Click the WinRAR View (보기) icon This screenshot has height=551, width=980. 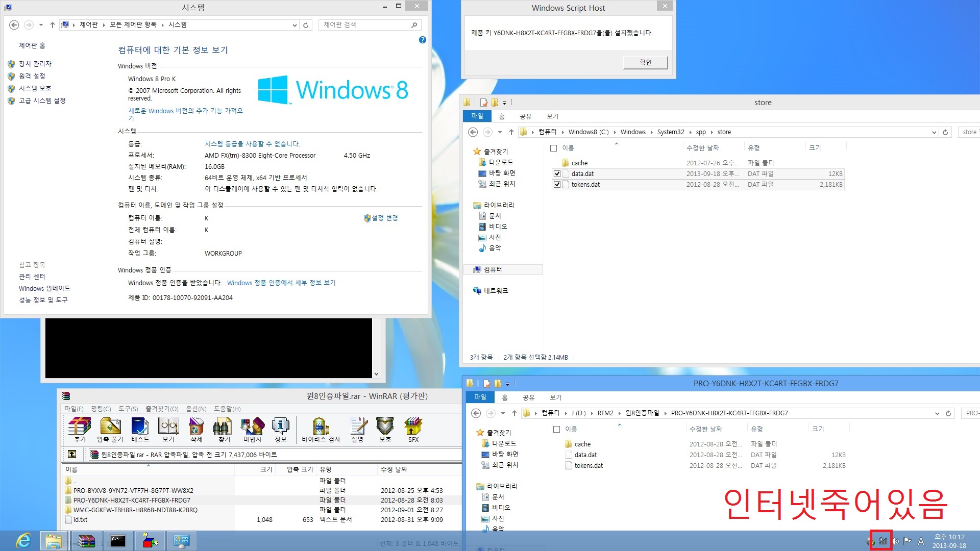pos(168,430)
